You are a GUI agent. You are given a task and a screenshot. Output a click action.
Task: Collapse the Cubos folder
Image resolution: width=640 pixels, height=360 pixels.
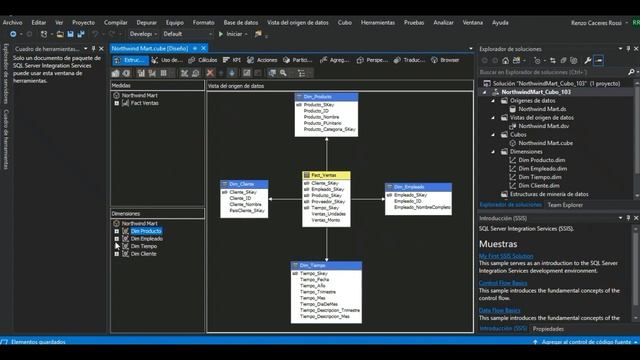493,135
